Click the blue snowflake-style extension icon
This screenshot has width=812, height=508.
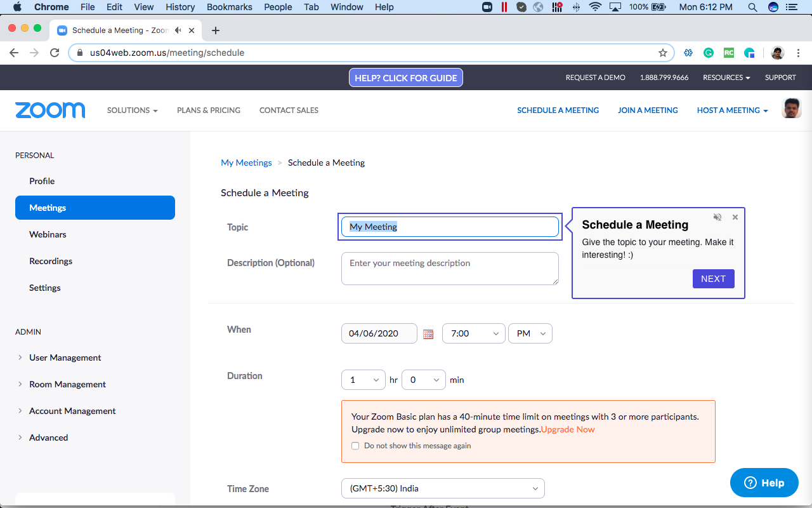(688, 53)
